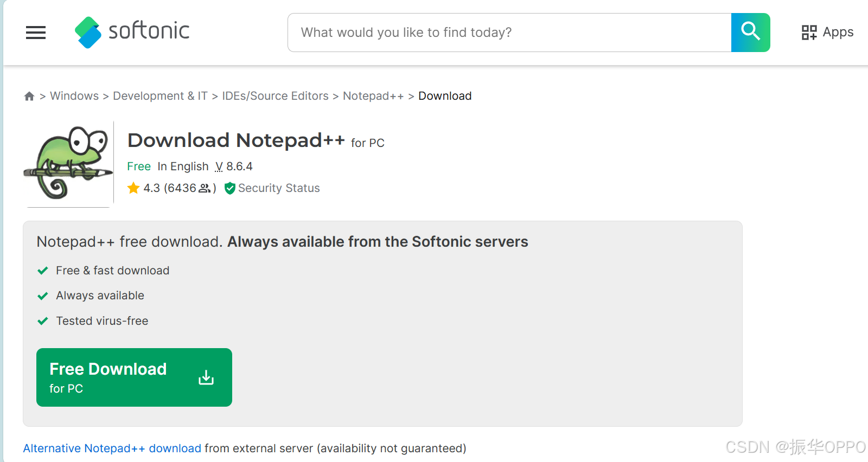Click 'In English' language text
The width and height of the screenshot is (868, 462).
pos(183,166)
